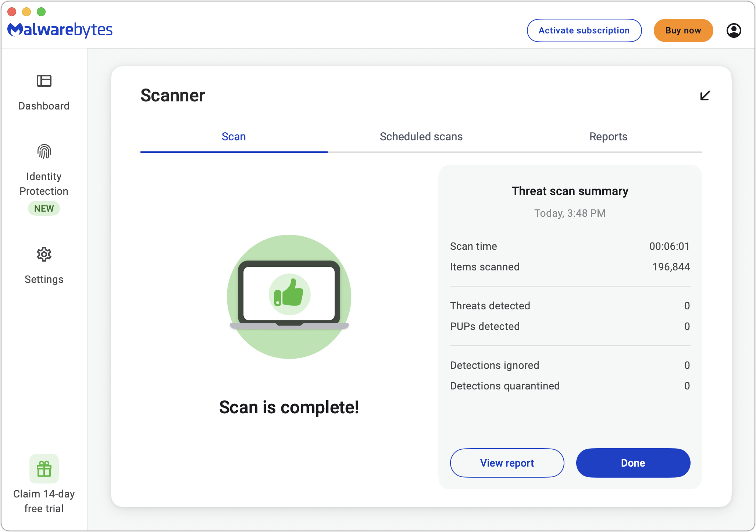Click the Scan is complete message
The image size is (756, 532).
[x=289, y=407]
